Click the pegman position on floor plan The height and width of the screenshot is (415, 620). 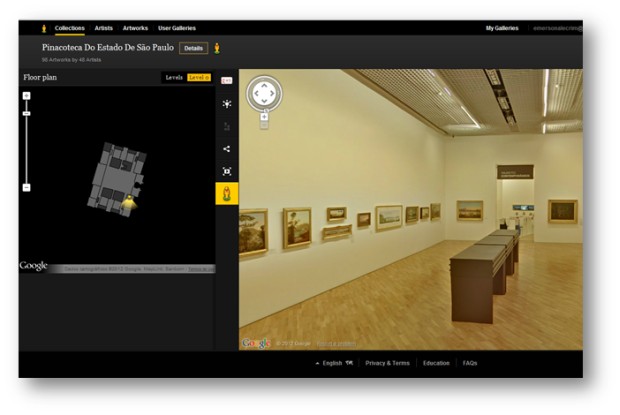point(129,202)
